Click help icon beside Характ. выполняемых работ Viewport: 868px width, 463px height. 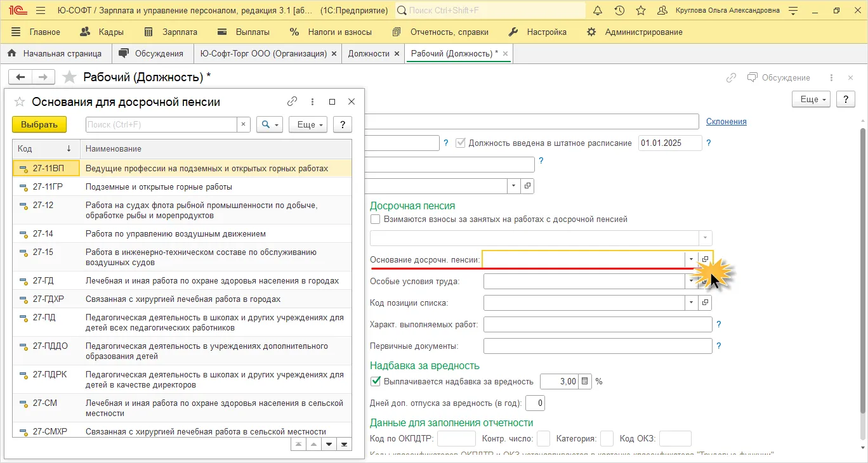[x=719, y=324]
